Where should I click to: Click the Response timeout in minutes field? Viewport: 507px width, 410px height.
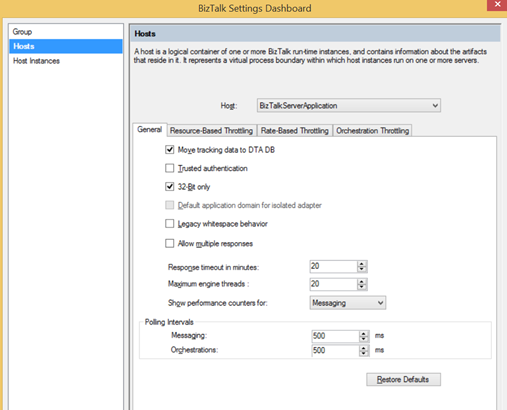coord(333,266)
